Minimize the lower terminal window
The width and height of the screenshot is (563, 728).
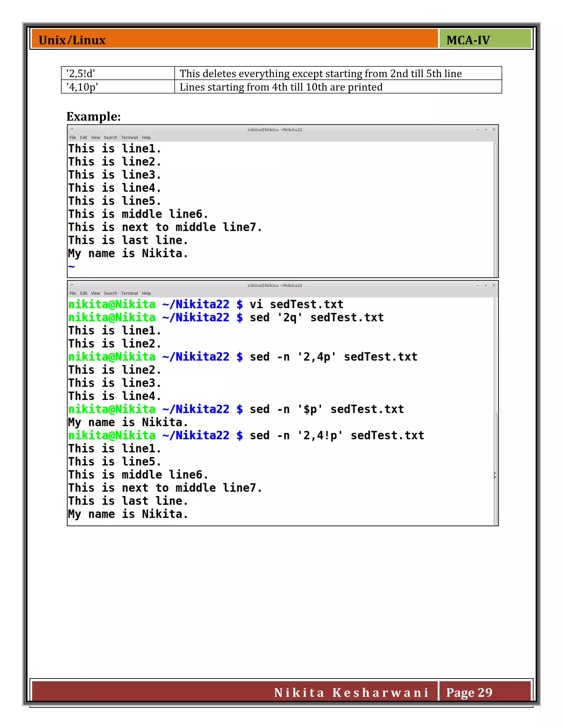(478, 285)
